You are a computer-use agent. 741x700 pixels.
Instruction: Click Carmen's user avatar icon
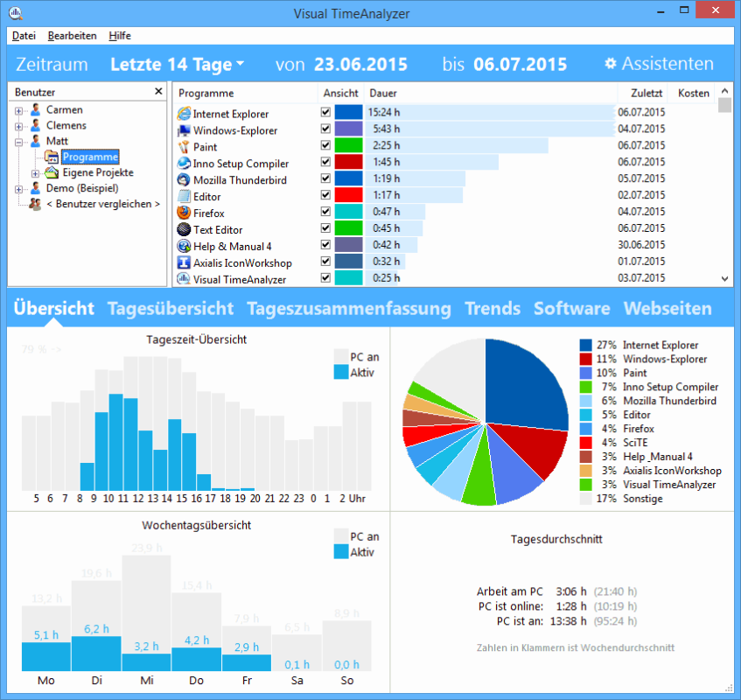[36, 109]
